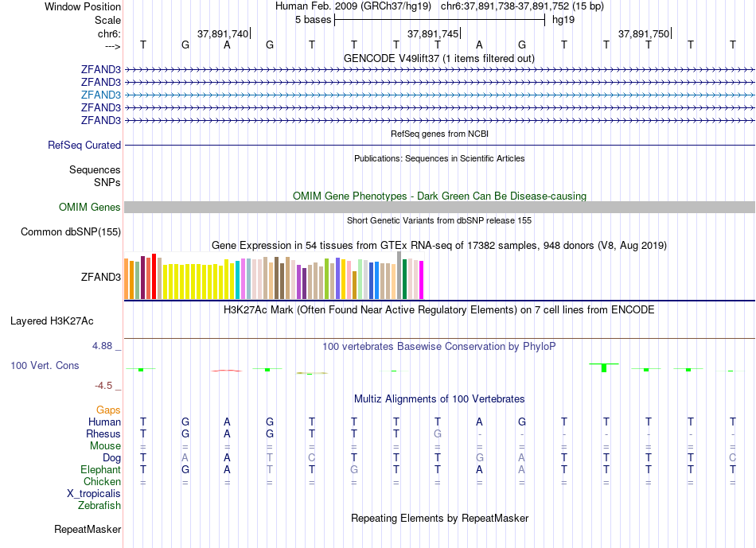Click the H3K27Ac Mark track title
Screen dimensions: 756x548
[439, 310]
